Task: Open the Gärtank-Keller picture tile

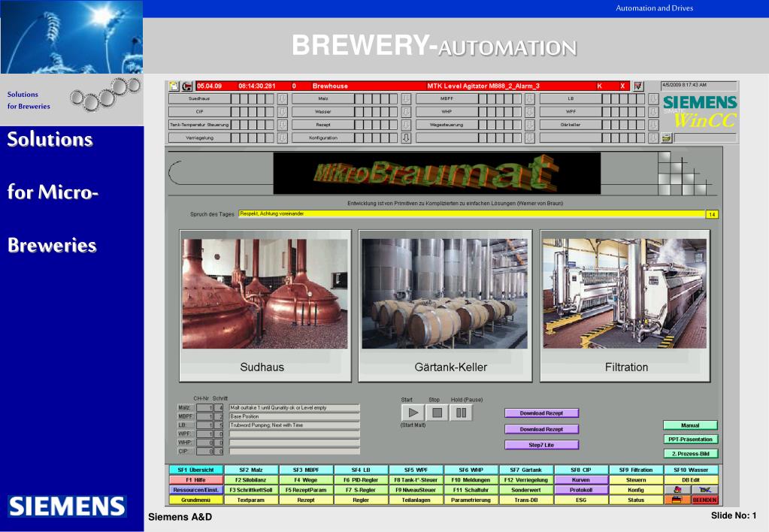Action: (x=445, y=306)
